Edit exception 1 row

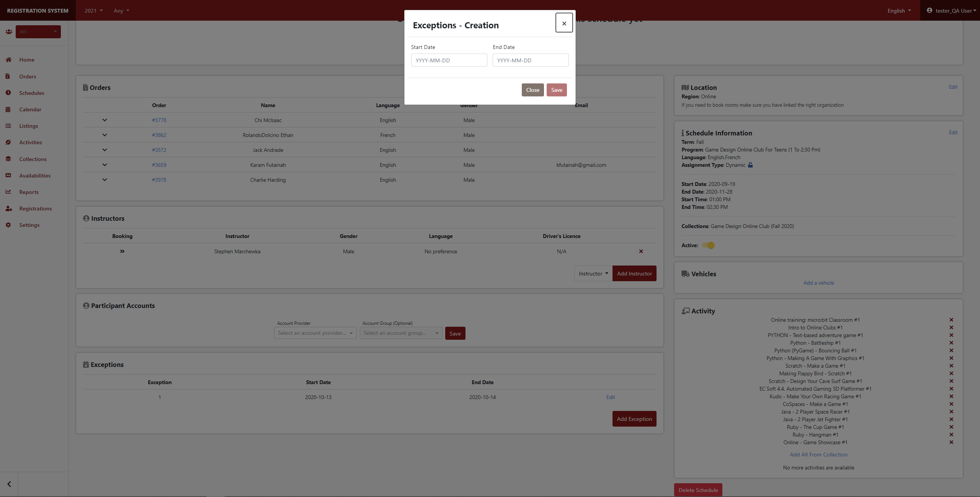click(611, 397)
